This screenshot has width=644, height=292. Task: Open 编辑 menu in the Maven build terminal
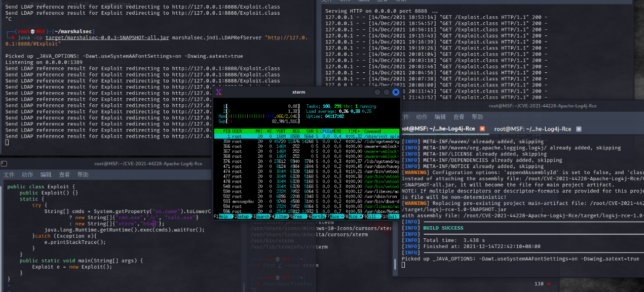(x=440, y=117)
